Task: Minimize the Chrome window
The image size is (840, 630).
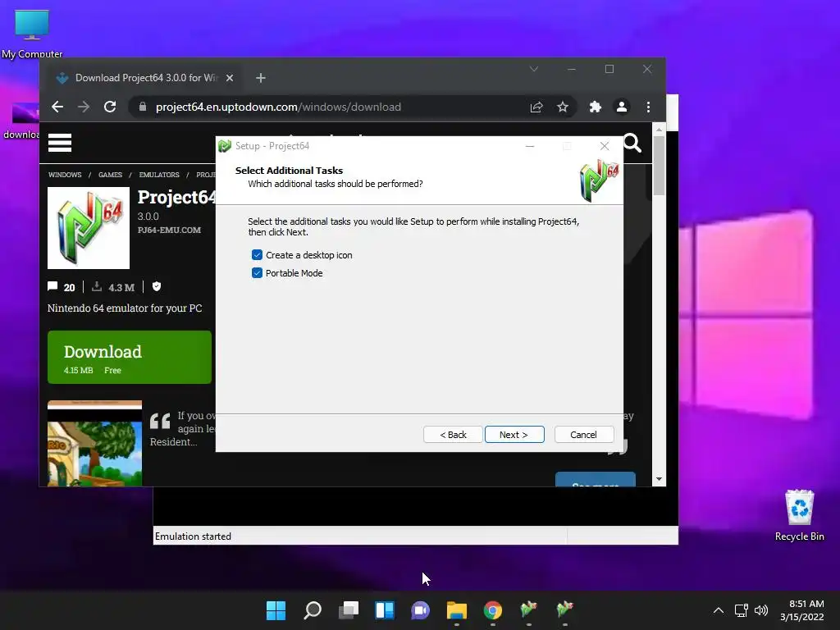Action: 572,69
